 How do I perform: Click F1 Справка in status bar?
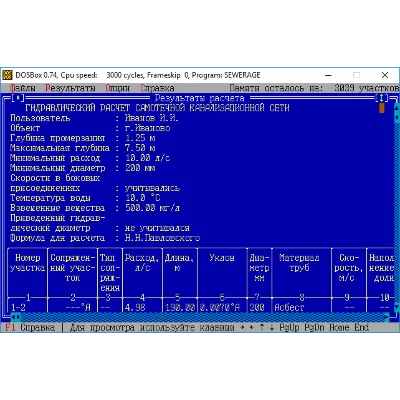pos(30,327)
